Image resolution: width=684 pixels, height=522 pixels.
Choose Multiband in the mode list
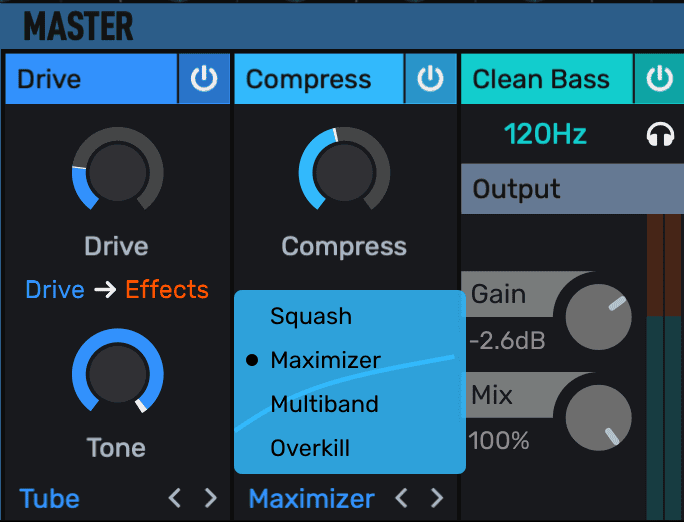click(x=324, y=404)
